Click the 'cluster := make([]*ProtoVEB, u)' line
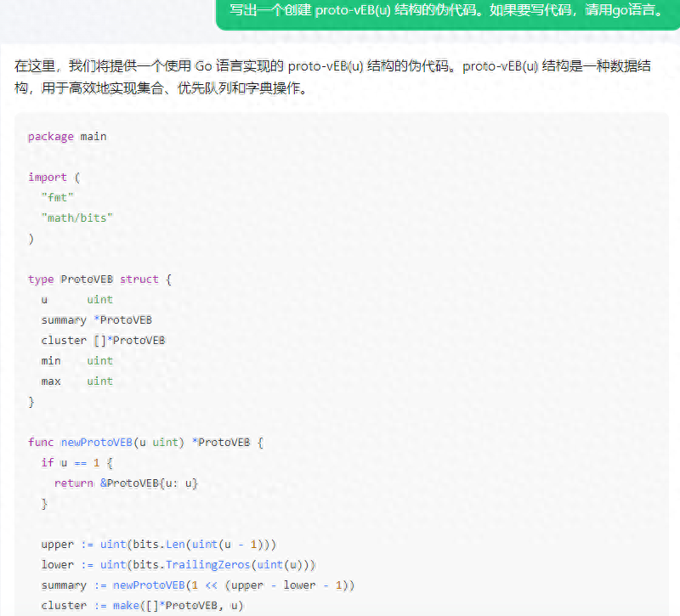 tap(142, 605)
